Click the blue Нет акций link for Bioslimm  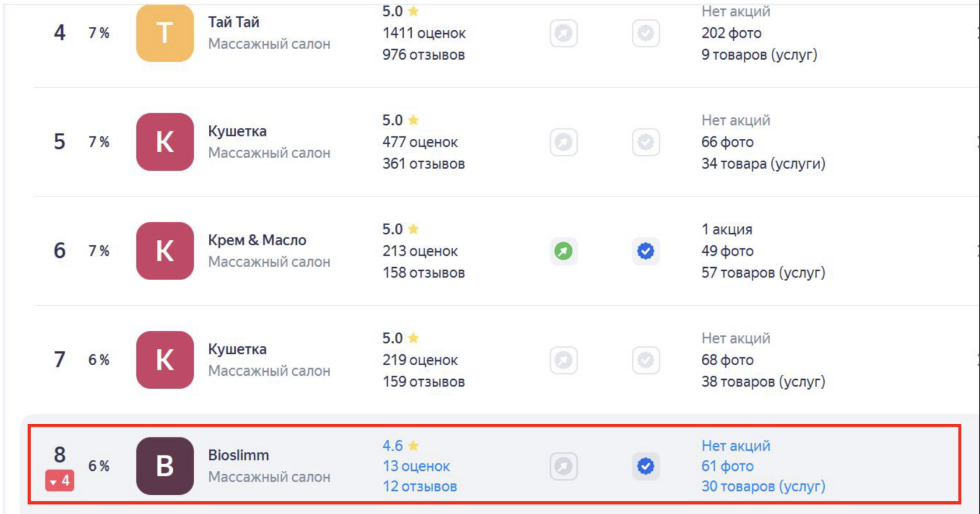coord(736,446)
